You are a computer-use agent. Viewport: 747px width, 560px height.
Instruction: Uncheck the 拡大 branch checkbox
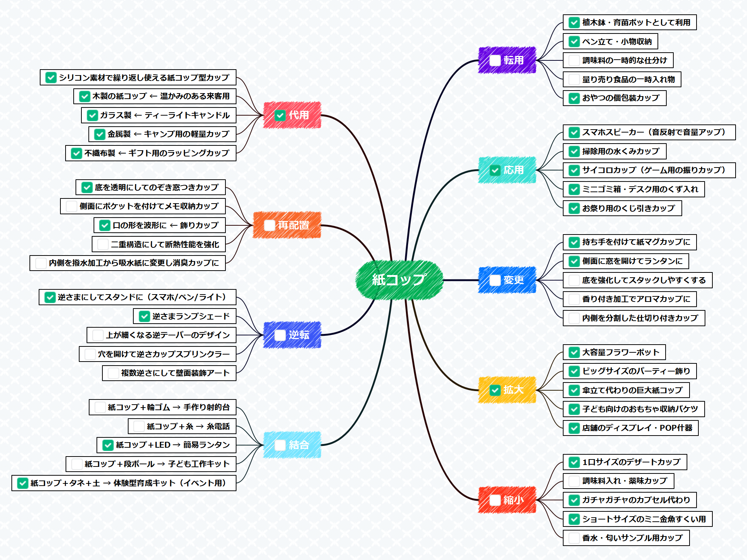[495, 390]
